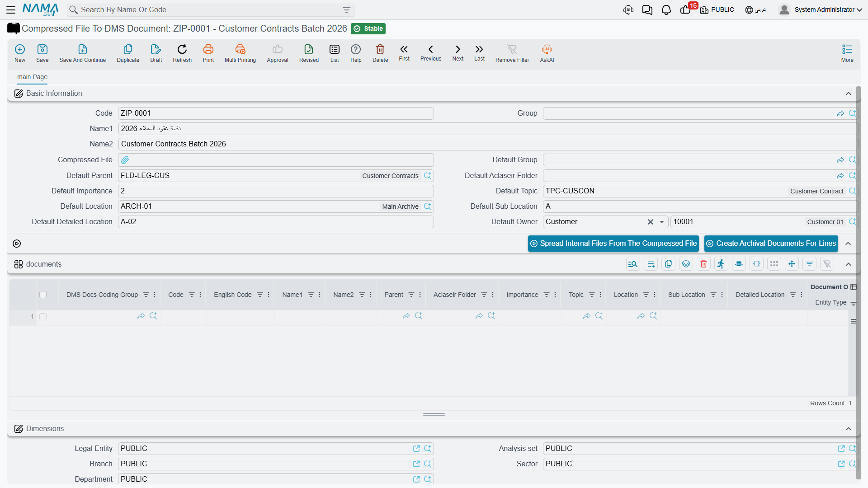Click the Name2 column header
The width and height of the screenshot is (868, 488).
[344, 295]
